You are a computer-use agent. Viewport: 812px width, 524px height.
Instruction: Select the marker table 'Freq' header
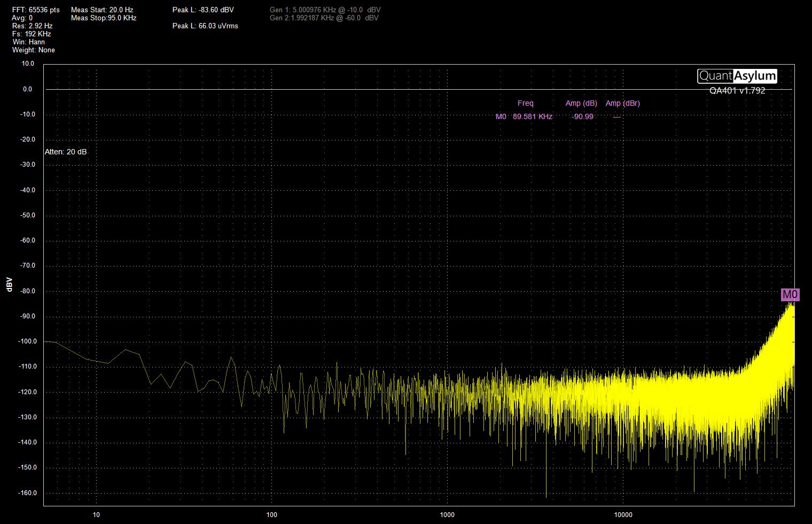pyautogui.click(x=525, y=103)
